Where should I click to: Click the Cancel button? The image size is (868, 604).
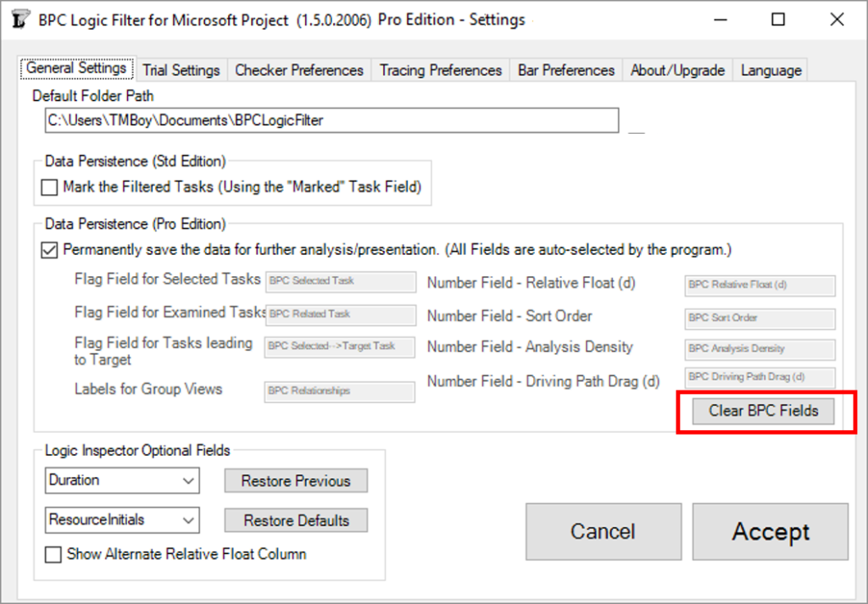point(603,531)
